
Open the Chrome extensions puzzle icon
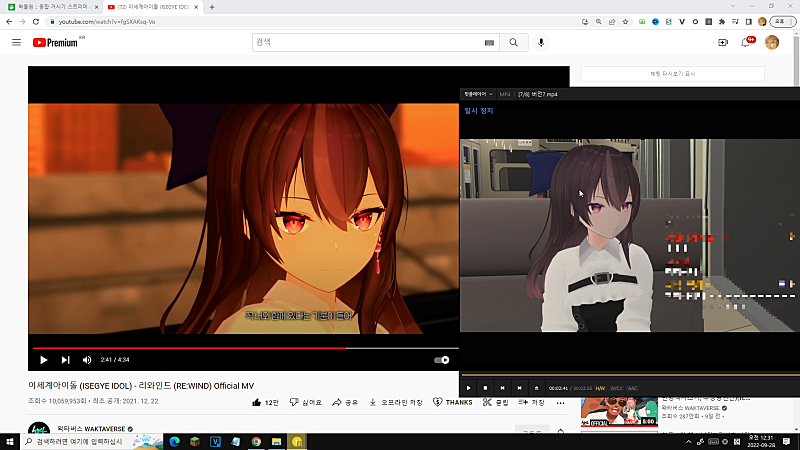click(x=721, y=22)
